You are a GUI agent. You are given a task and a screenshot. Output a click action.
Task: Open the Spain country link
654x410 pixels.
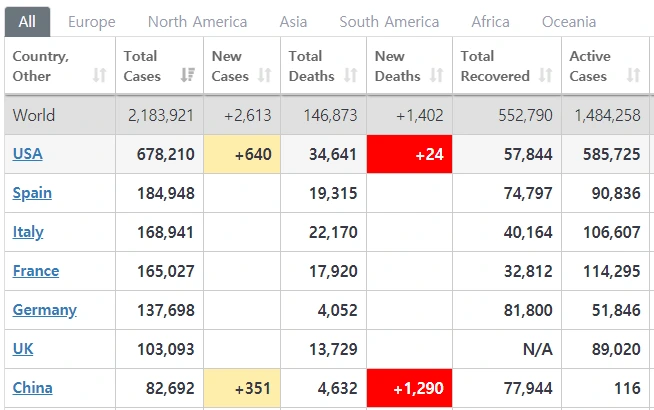tap(32, 193)
